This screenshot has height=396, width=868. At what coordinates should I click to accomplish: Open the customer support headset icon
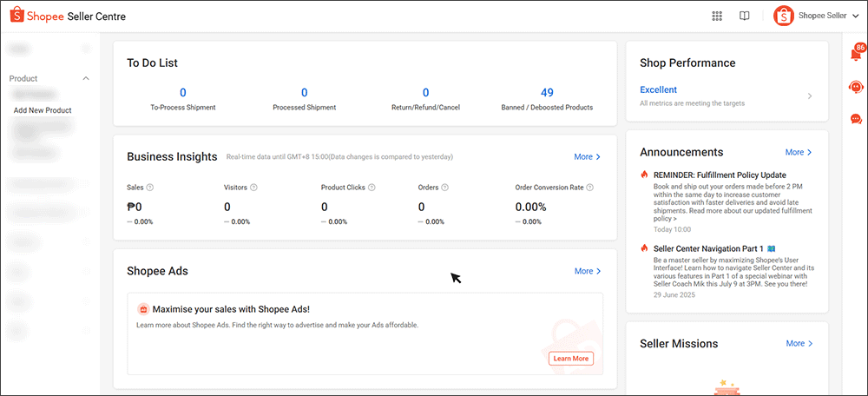856,87
